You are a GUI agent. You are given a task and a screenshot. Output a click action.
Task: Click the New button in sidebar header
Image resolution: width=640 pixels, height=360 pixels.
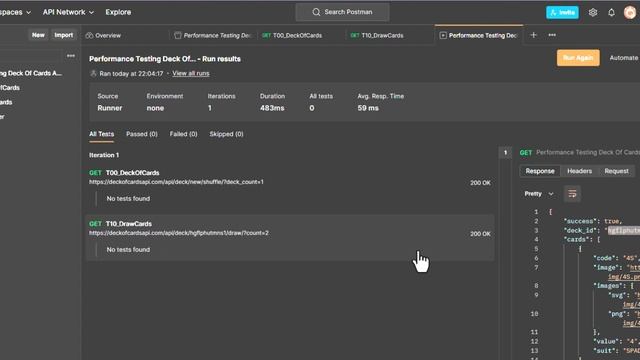pyautogui.click(x=38, y=35)
